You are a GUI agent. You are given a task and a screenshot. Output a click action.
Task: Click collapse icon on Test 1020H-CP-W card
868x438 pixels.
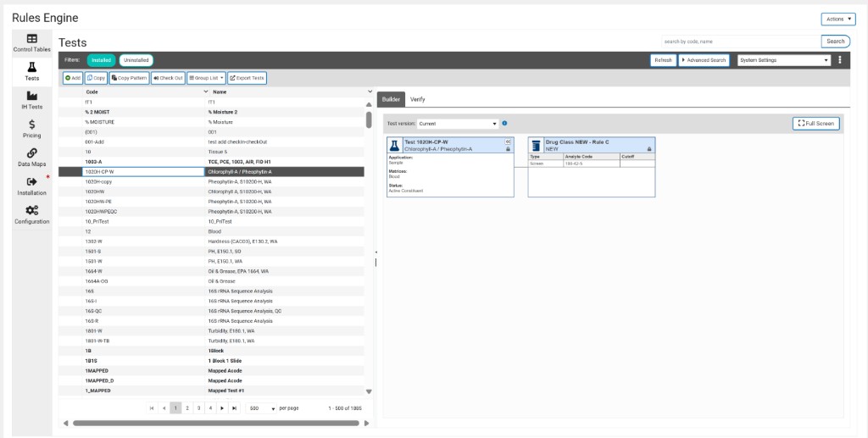509,141
